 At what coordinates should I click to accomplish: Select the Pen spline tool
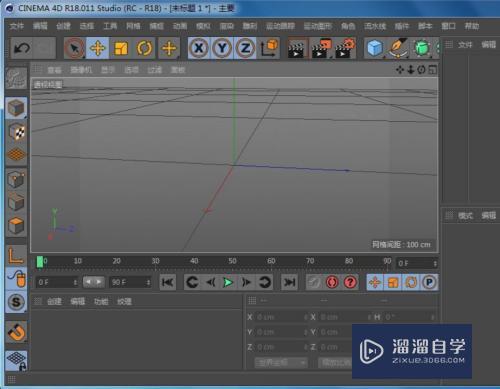click(398, 48)
